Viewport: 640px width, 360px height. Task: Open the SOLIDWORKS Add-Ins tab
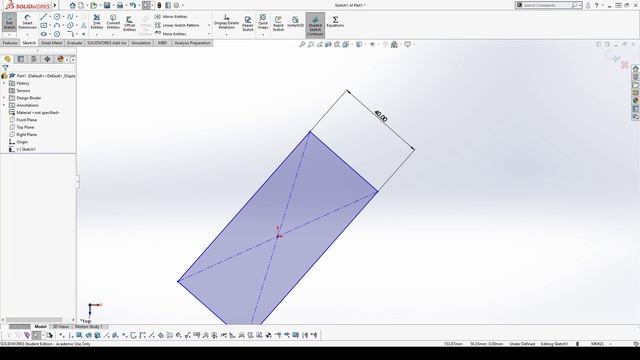point(107,43)
